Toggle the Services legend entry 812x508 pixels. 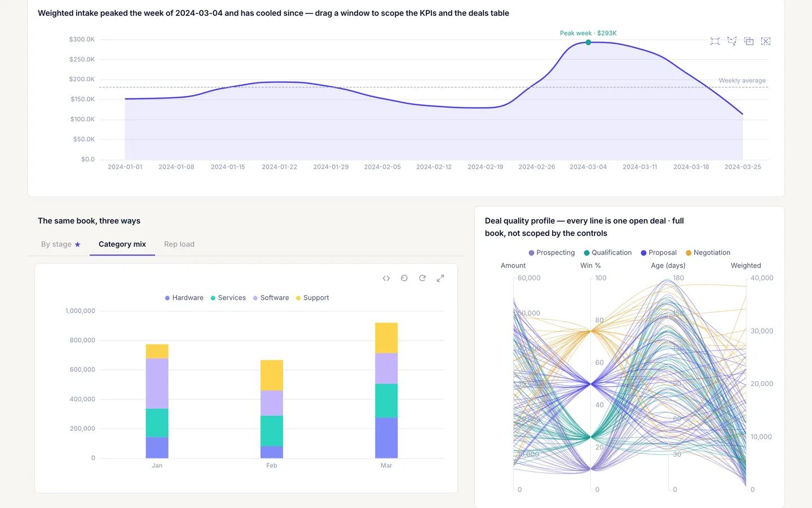(228, 298)
